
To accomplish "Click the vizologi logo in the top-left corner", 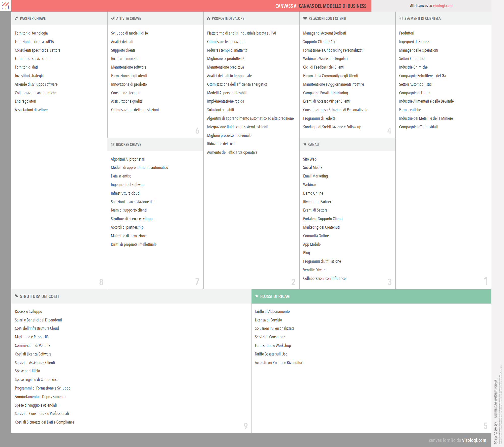I will 6,6.
